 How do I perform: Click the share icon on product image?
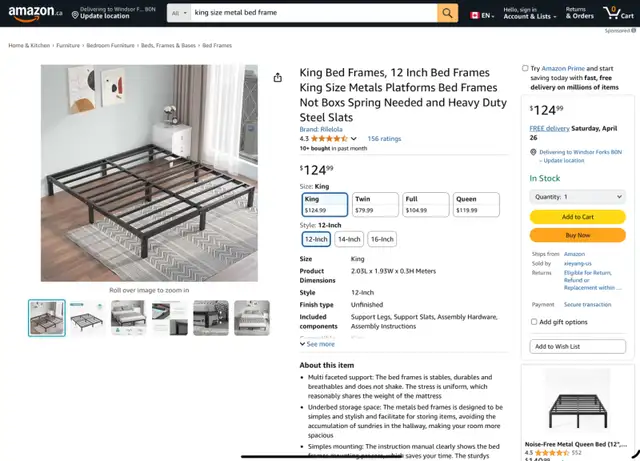[x=278, y=77]
